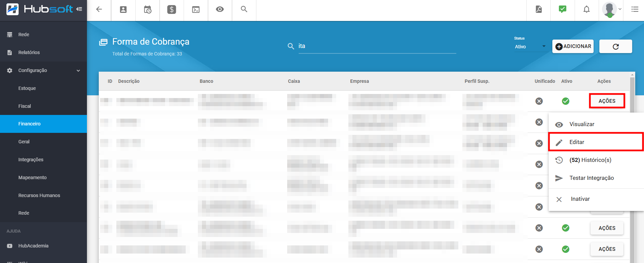Click the ADICIONAR button
Screen dimensions: 644x263
coord(573,46)
